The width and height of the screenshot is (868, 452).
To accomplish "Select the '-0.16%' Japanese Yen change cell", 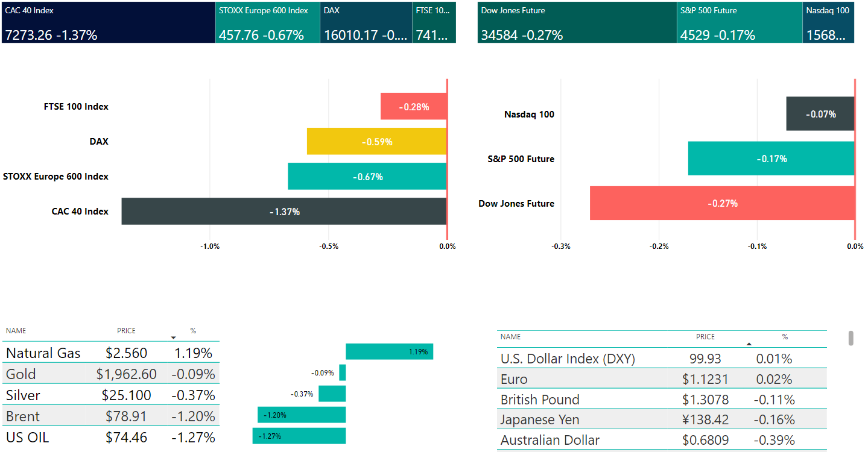I will (x=774, y=420).
